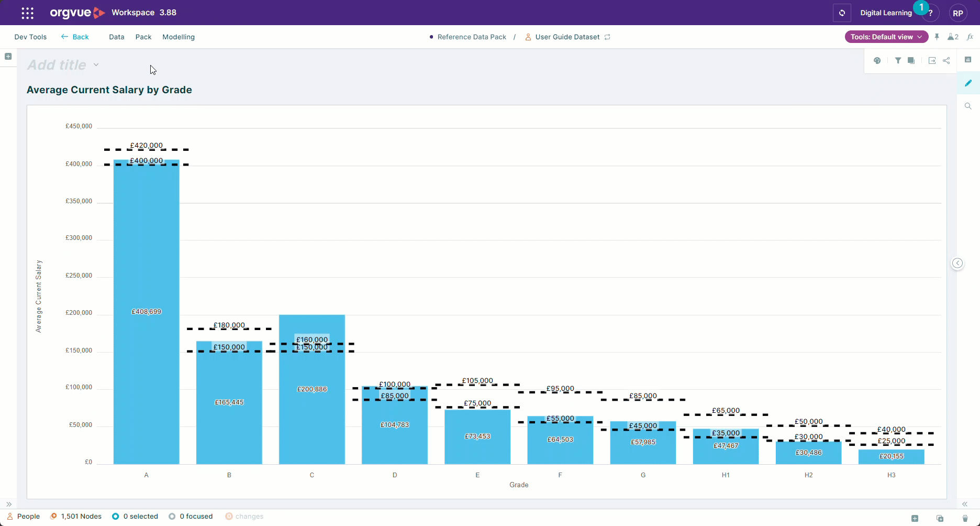The width and height of the screenshot is (980, 526).
Task: Expand Tools: Default view dropdown
Action: pyautogui.click(x=886, y=37)
